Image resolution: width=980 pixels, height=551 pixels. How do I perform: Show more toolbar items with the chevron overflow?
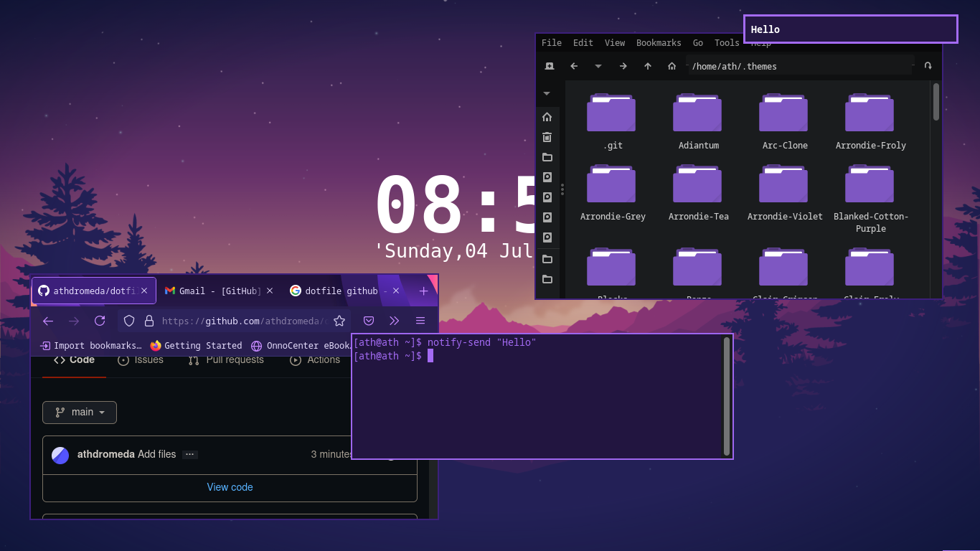[395, 321]
